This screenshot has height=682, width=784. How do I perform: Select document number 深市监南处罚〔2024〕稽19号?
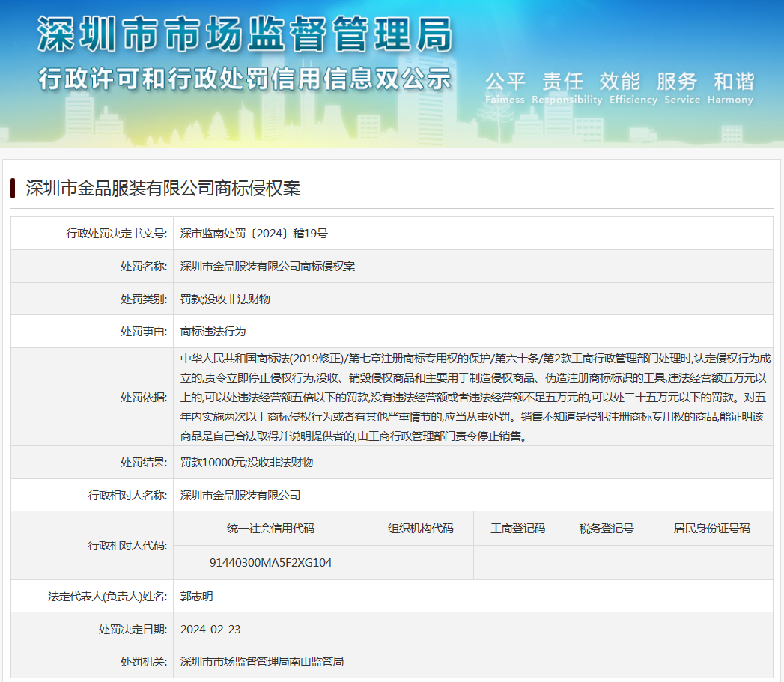(254, 234)
